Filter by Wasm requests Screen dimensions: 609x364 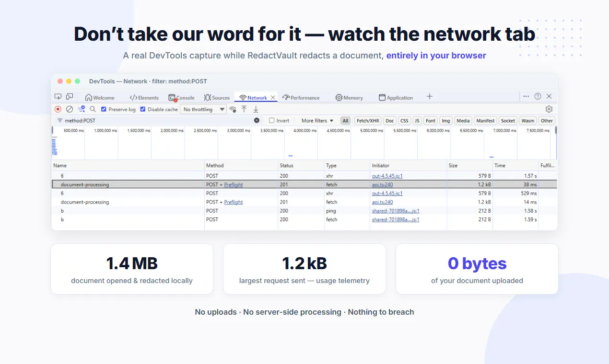527,121
